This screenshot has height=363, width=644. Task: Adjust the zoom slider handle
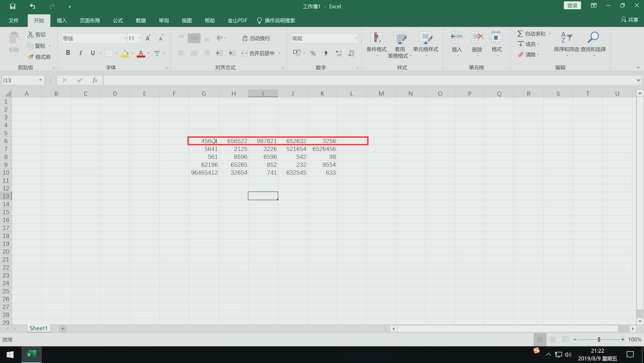point(599,340)
